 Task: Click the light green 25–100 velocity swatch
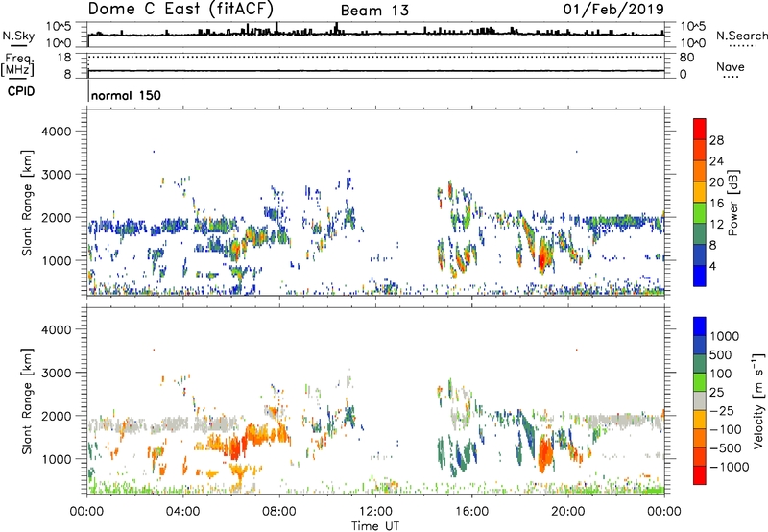(700, 382)
